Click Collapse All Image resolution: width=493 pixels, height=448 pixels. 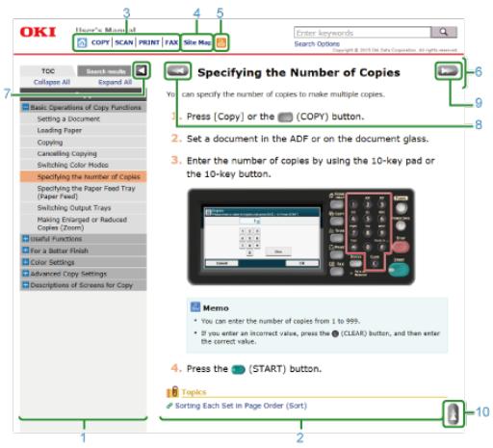click(x=52, y=82)
